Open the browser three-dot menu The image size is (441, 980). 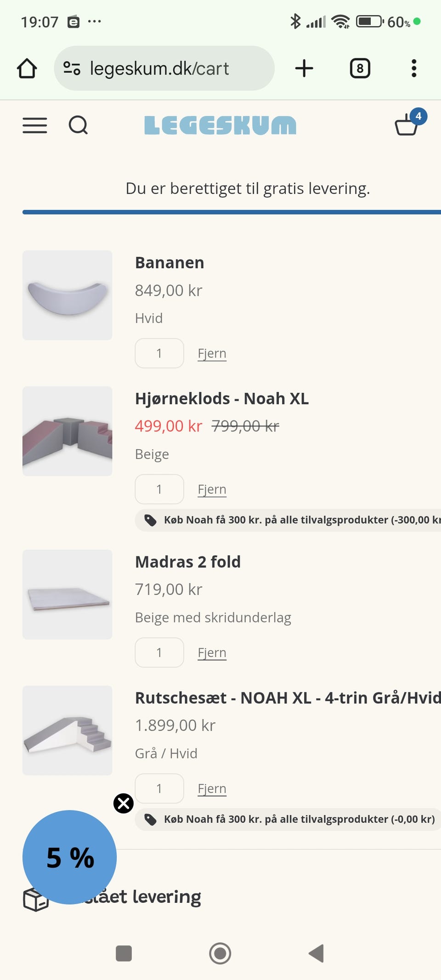414,68
